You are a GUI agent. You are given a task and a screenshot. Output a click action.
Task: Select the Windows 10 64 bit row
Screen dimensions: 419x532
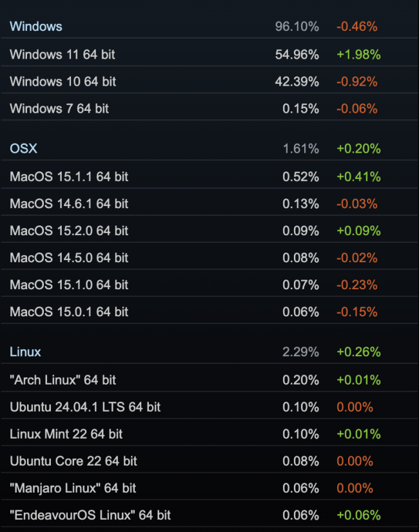(x=63, y=82)
